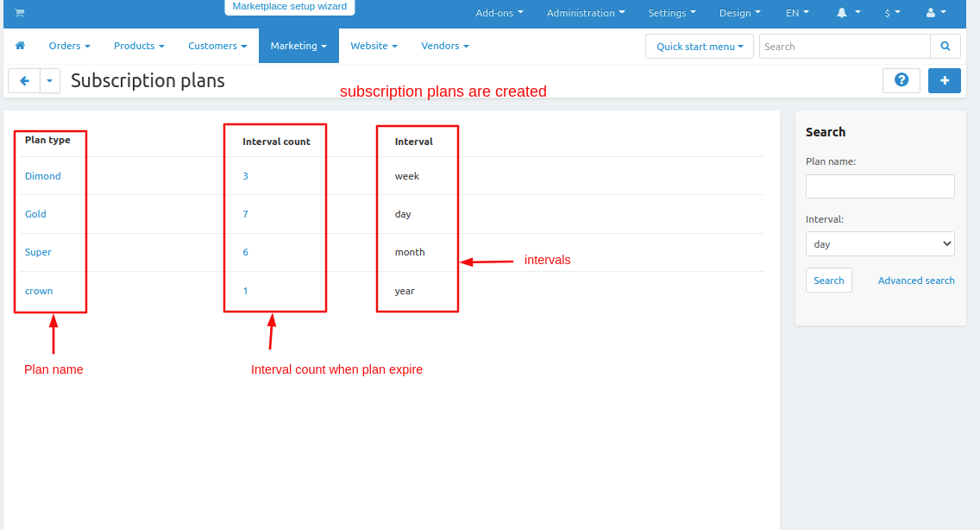
Task: Focus the top Search input field
Action: pos(845,47)
